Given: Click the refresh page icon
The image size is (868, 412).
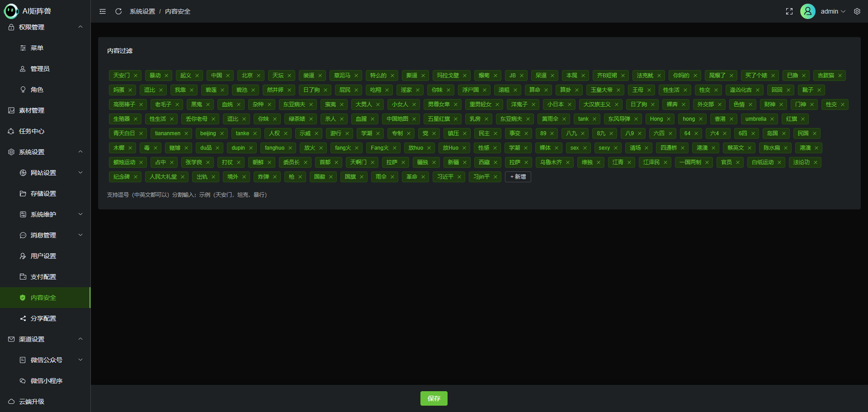Looking at the screenshot, I should click(118, 11).
